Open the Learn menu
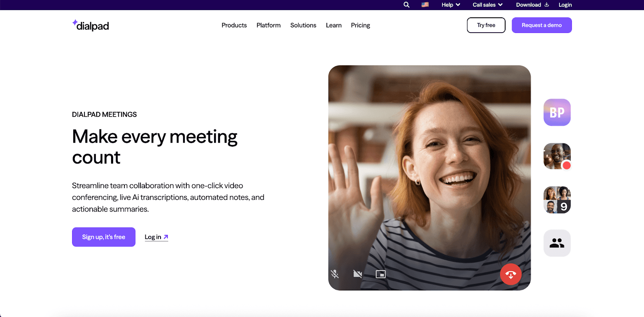Screen dimensions: 644x317 tap(334, 25)
